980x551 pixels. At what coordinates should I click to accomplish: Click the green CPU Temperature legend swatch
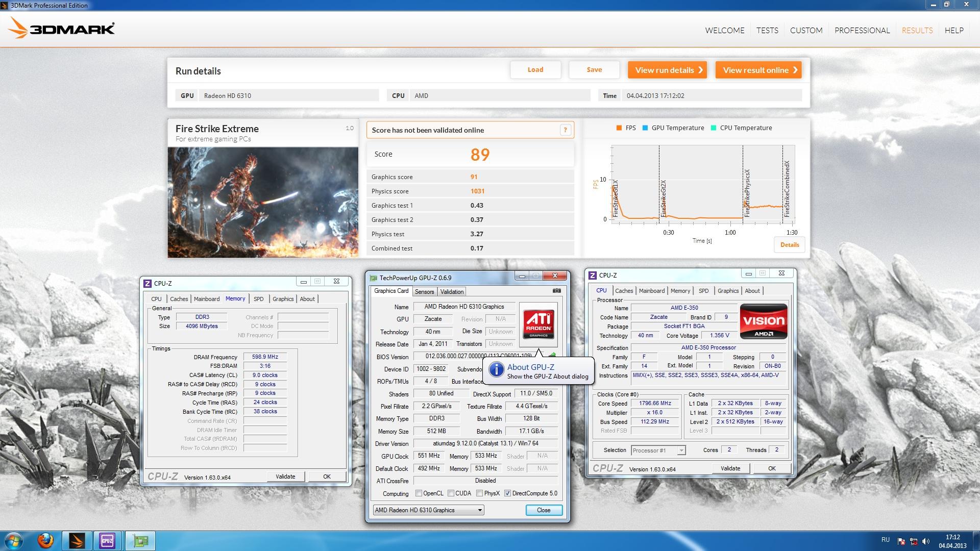tap(714, 128)
